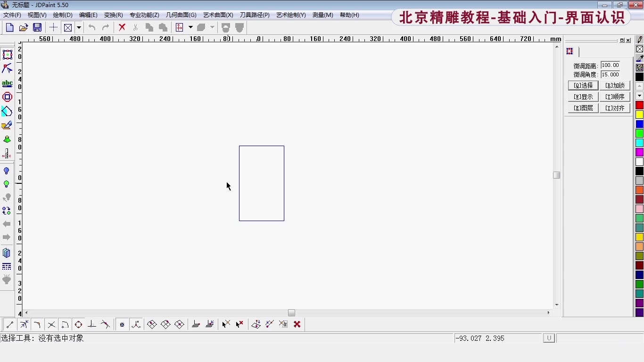This screenshot has height=362, width=644.
Task: Save the drawing with the floppy disk icon
Action: coord(37,27)
